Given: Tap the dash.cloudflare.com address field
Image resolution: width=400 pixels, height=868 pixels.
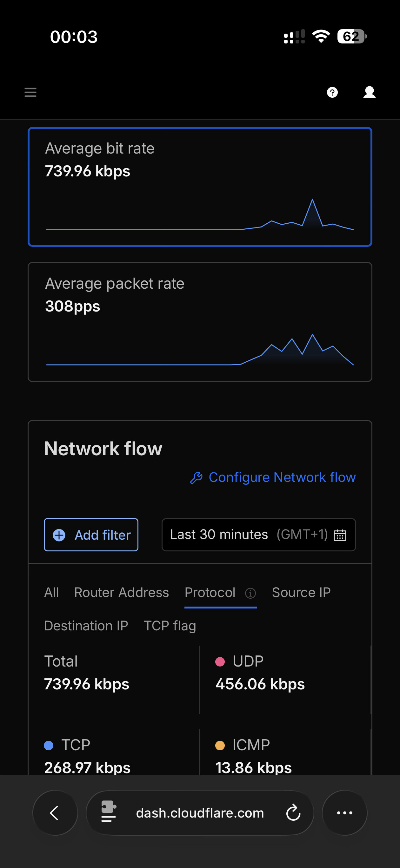Looking at the screenshot, I should (x=200, y=813).
